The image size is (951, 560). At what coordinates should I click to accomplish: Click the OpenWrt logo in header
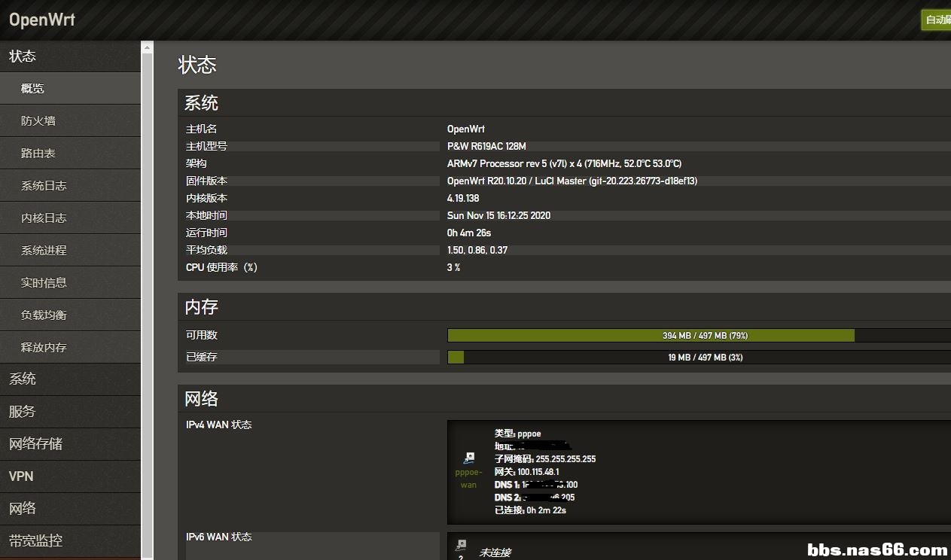point(42,20)
